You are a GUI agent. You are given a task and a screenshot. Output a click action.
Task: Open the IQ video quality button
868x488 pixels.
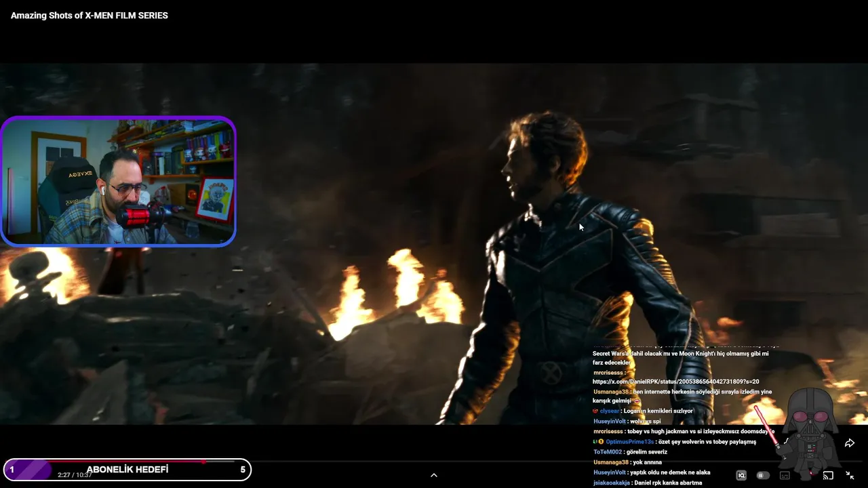click(741, 476)
